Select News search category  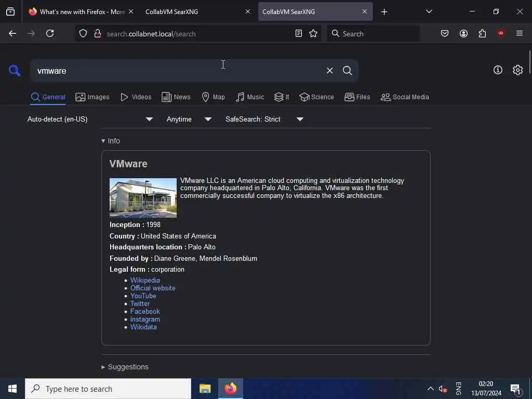(x=176, y=97)
